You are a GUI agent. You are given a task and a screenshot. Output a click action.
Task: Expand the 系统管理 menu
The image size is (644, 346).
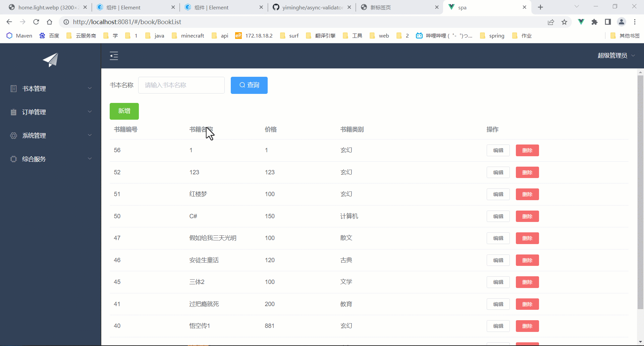(51, 135)
